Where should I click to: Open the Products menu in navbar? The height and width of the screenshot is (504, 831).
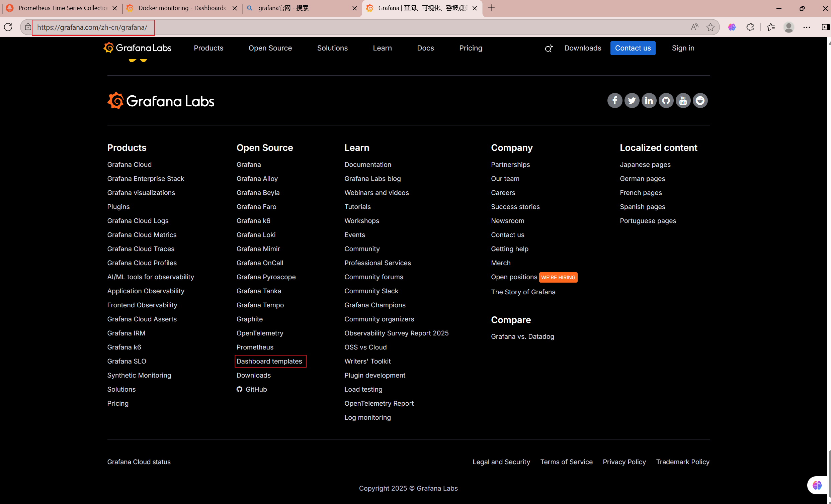point(209,48)
